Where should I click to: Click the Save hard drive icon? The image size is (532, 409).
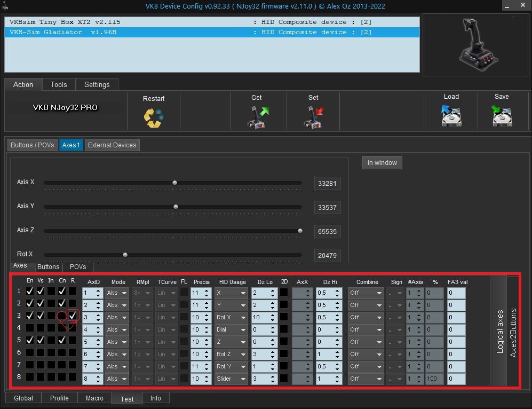pos(502,115)
